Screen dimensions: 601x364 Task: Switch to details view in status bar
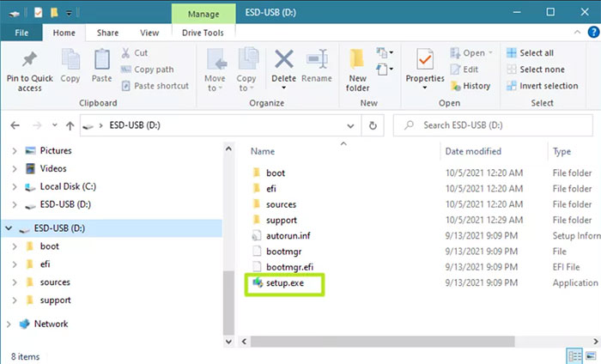pos(574,355)
